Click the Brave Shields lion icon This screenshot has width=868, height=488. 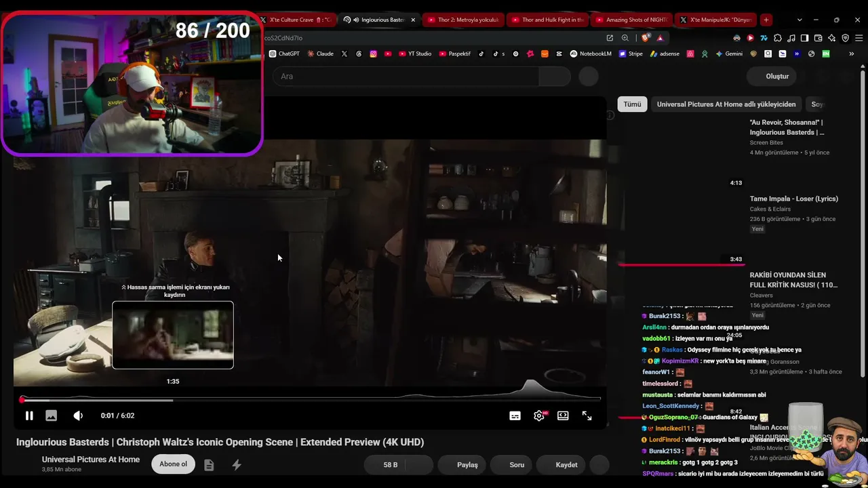tap(646, 38)
